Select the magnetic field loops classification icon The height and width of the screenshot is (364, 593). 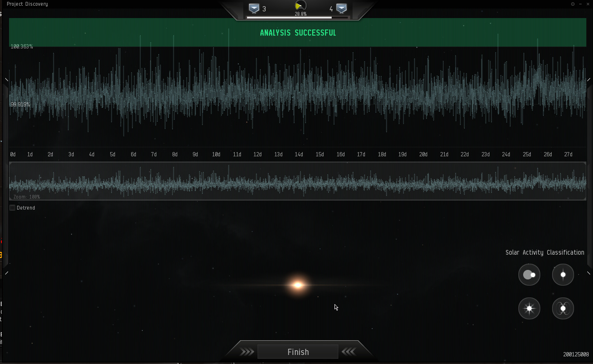coord(563,308)
